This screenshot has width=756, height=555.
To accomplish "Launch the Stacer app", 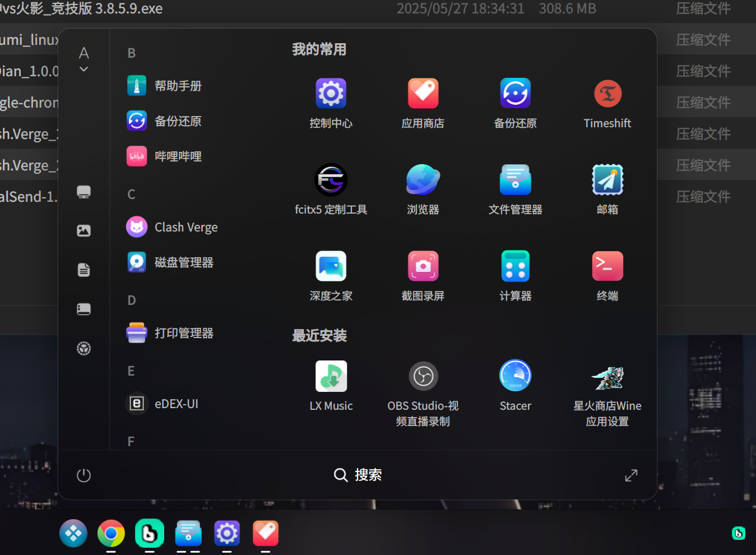I will [515, 386].
